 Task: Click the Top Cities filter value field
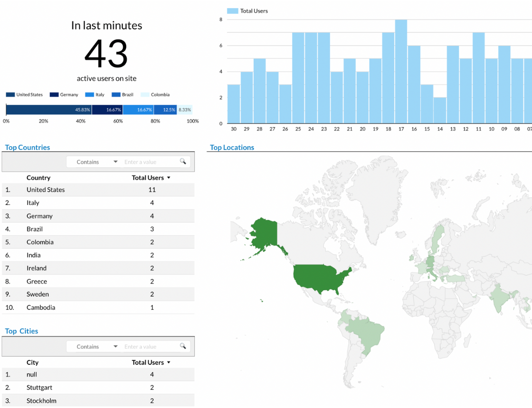[x=150, y=346]
